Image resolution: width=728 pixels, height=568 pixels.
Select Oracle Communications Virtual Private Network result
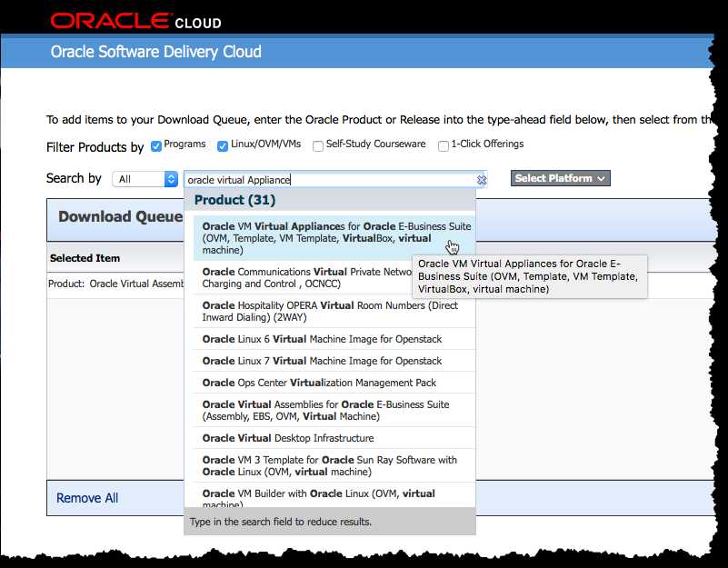[303, 277]
